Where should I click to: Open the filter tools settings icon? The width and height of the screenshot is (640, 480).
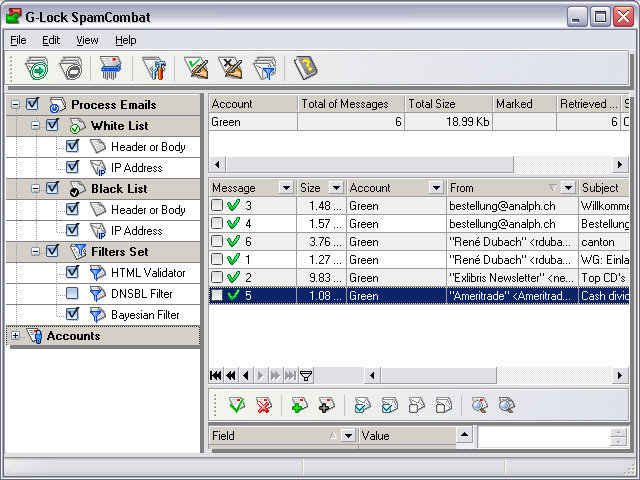[x=155, y=68]
